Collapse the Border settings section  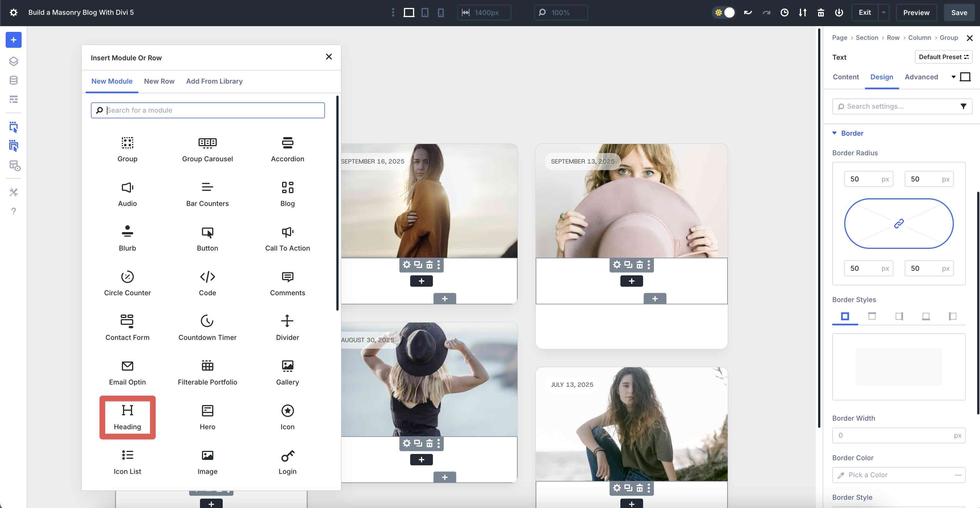point(835,133)
